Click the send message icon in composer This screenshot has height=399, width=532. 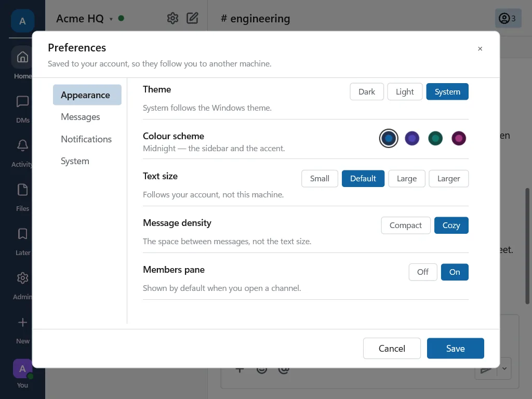pyautogui.click(x=486, y=369)
